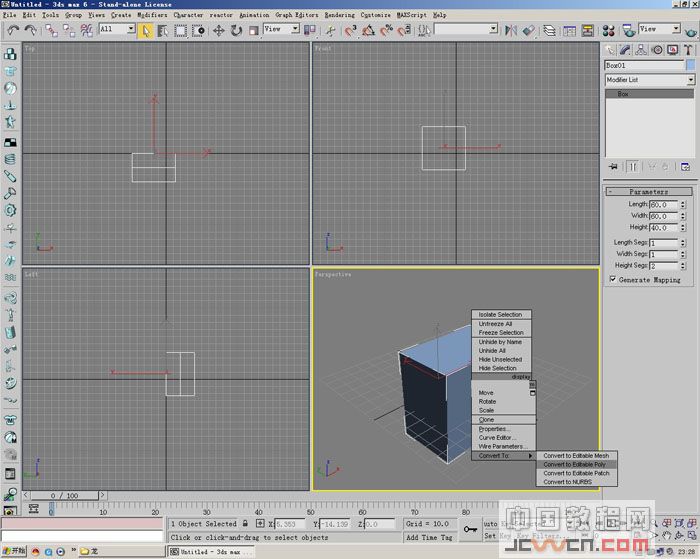Click the Undo arrow in main toolbar

(13, 30)
